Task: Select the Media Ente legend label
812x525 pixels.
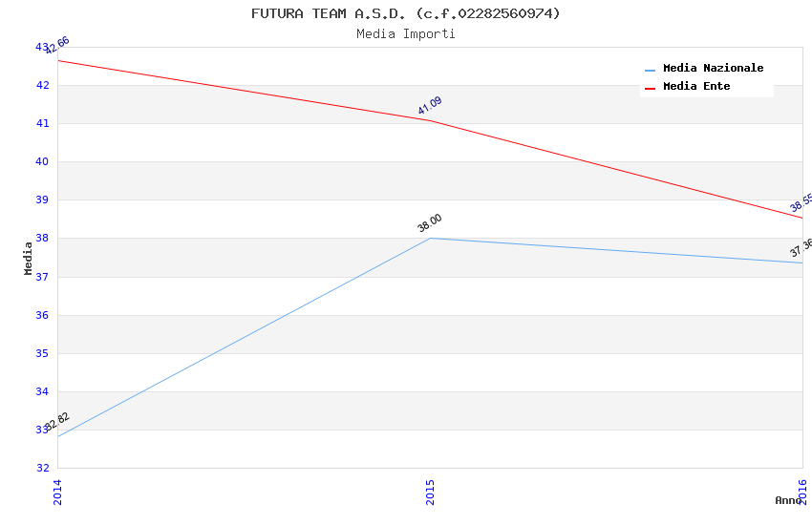Action: pyautogui.click(x=696, y=87)
